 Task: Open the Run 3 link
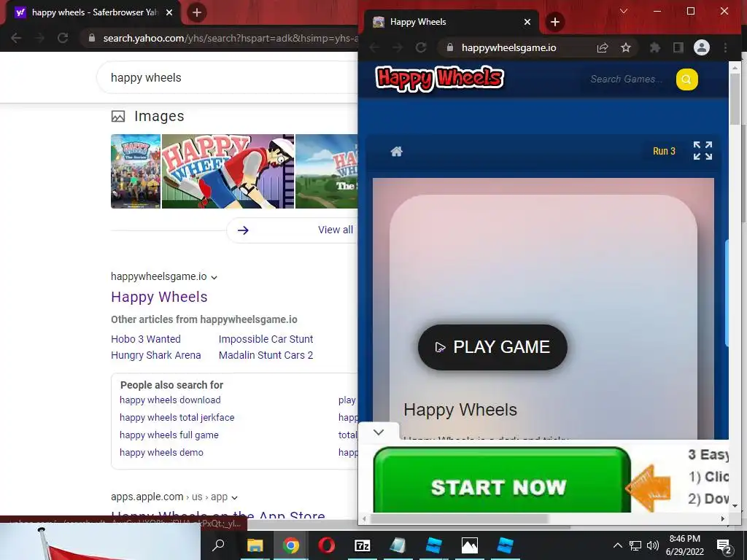[x=664, y=151]
